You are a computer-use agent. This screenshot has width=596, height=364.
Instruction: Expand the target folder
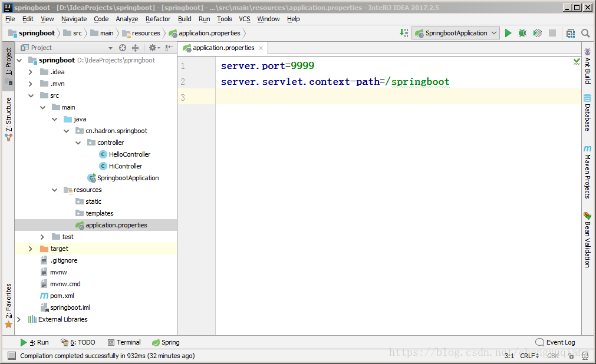(31, 249)
